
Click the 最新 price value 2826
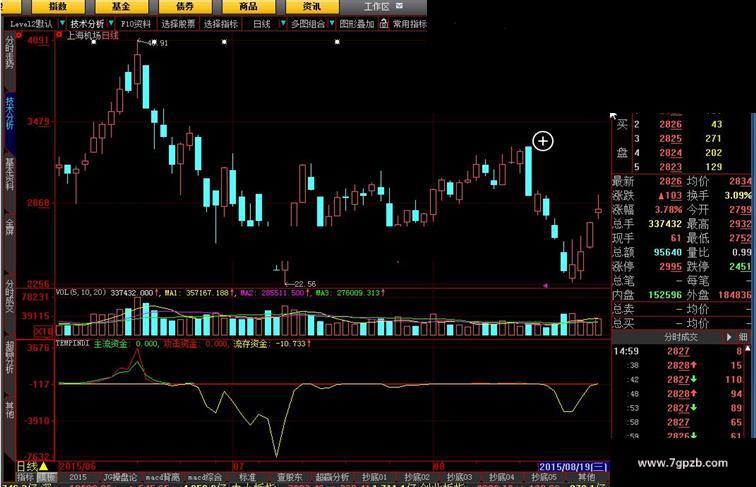671,181
